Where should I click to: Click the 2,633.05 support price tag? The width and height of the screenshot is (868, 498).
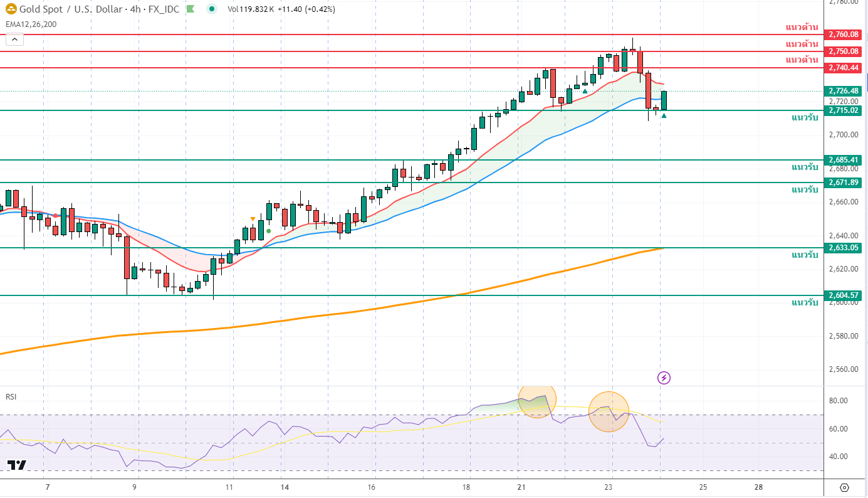point(843,248)
